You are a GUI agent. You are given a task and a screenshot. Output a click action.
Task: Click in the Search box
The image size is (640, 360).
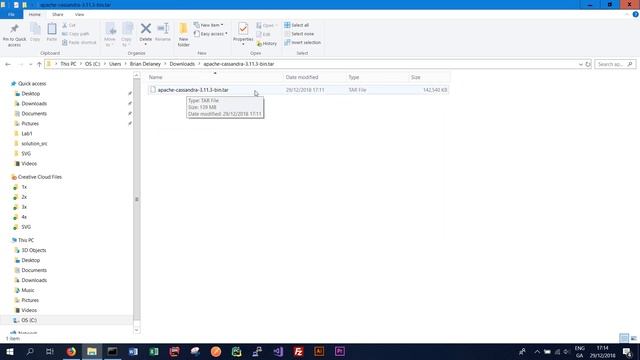tap(615, 64)
